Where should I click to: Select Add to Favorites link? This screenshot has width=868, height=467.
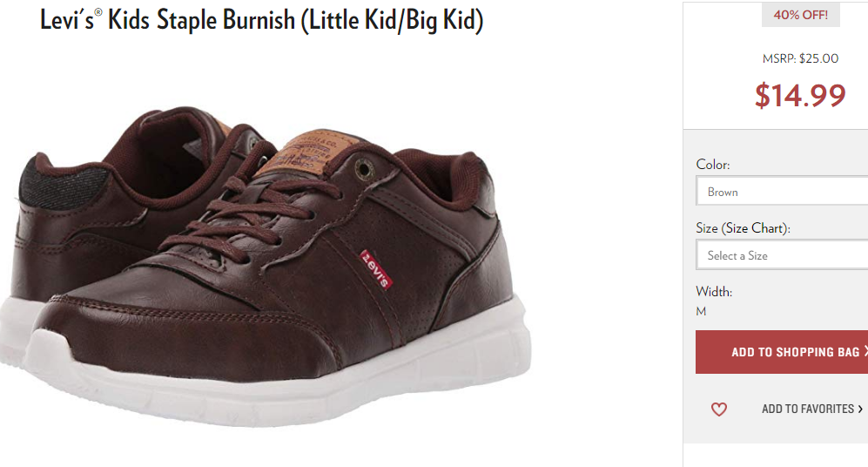(x=808, y=409)
